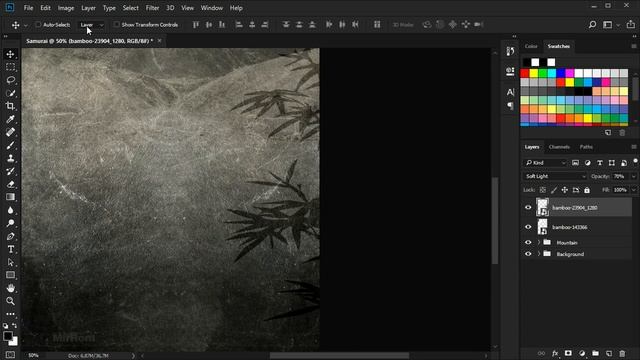Toggle lock transparent pixels

pos(542,190)
